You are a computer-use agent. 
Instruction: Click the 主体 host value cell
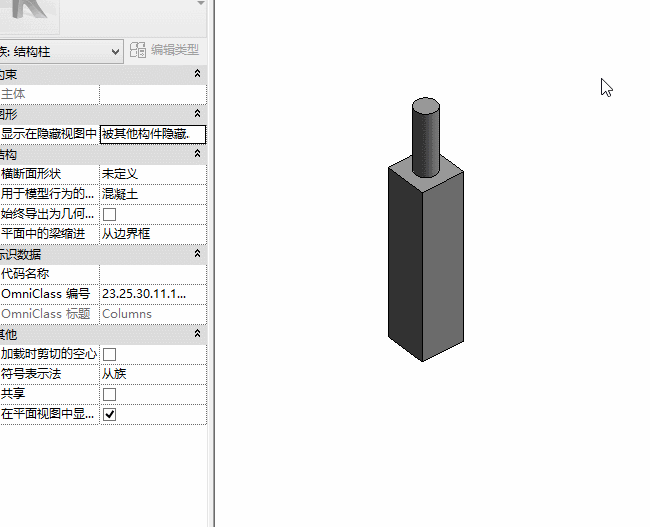click(x=153, y=94)
